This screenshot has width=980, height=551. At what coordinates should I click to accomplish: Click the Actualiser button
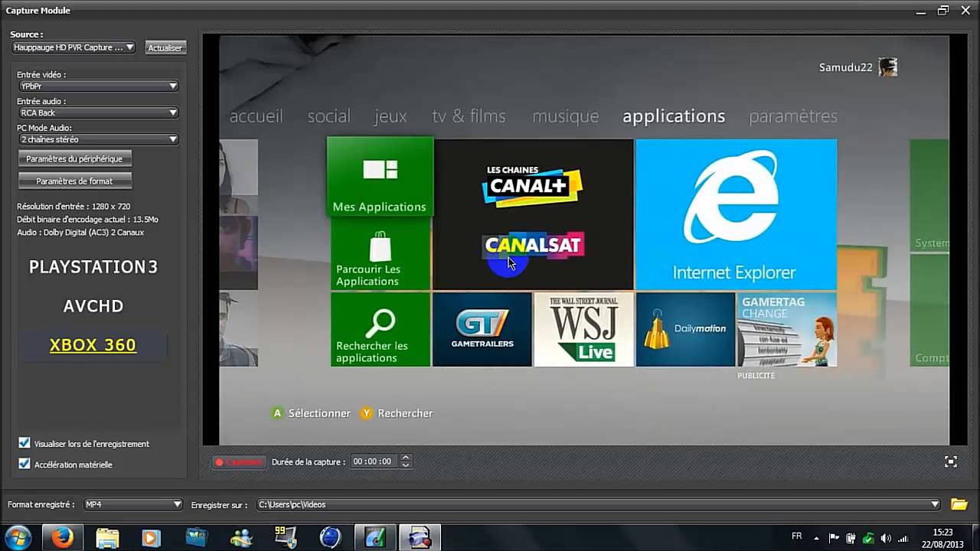165,47
